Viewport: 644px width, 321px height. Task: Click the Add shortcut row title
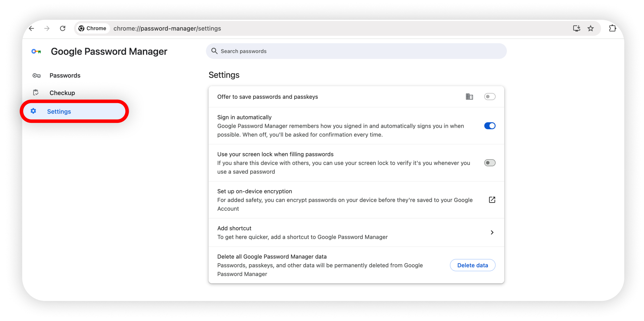tap(234, 228)
